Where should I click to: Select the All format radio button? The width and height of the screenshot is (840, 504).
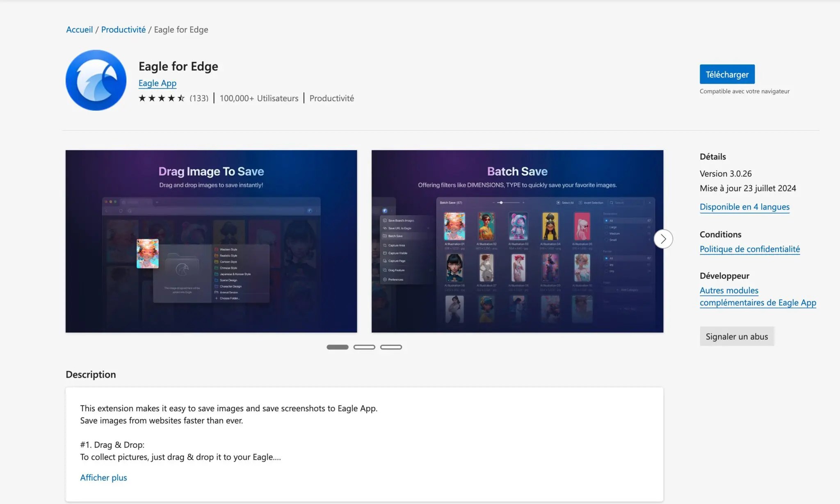point(606,258)
